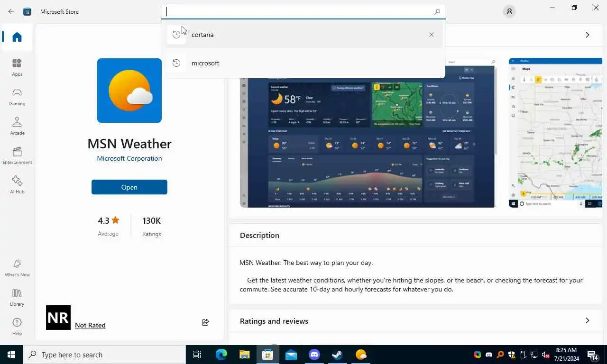Click the MSN Weather app icon
Image resolution: width=607 pixels, height=364 pixels.
(129, 91)
